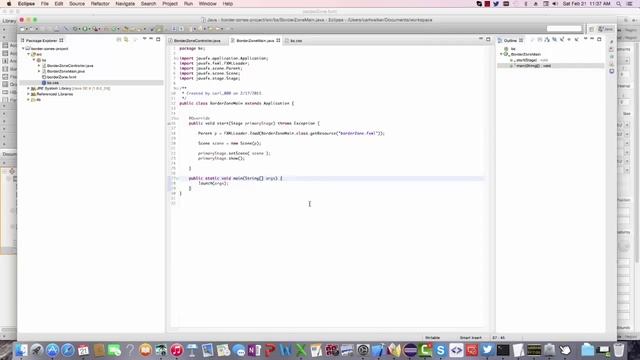Maximize the Package Explorer view
Viewport: 640px width, 360px height.
[158, 39]
